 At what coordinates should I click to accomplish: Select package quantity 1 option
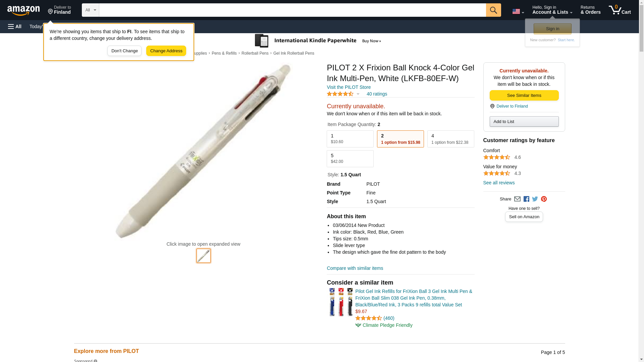[x=350, y=139]
